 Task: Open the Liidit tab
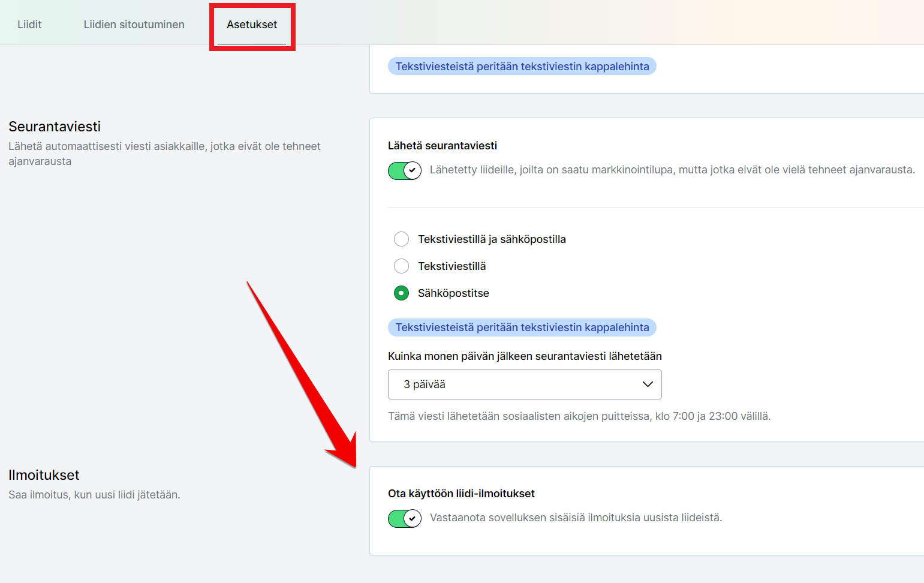[29, 25]
